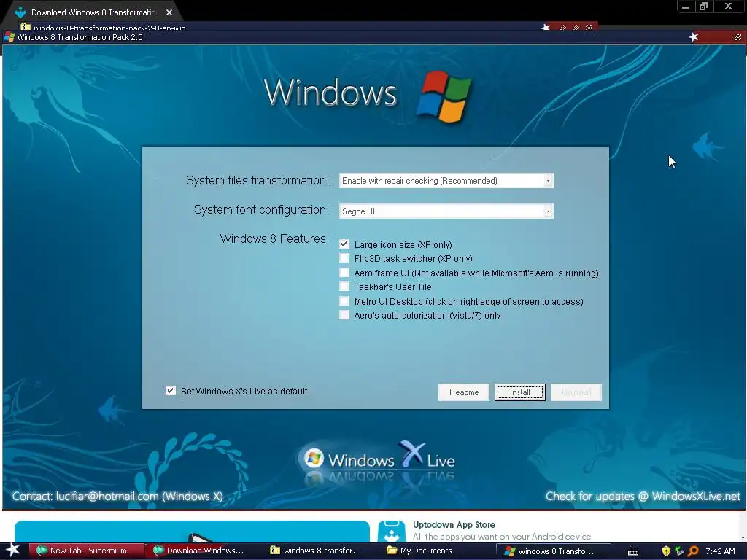Enable Flip3D task switcher (XP only)

344,258
